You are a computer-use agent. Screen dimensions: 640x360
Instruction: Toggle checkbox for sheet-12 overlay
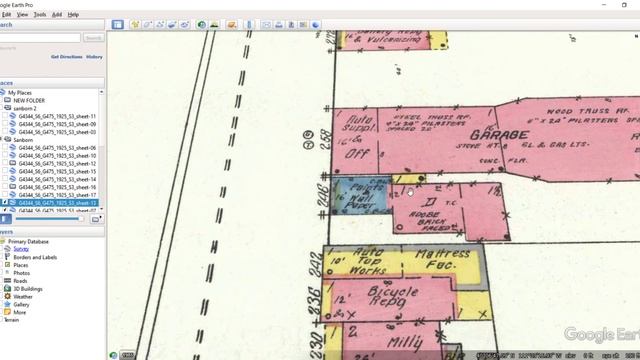click(x=5, y=163)
